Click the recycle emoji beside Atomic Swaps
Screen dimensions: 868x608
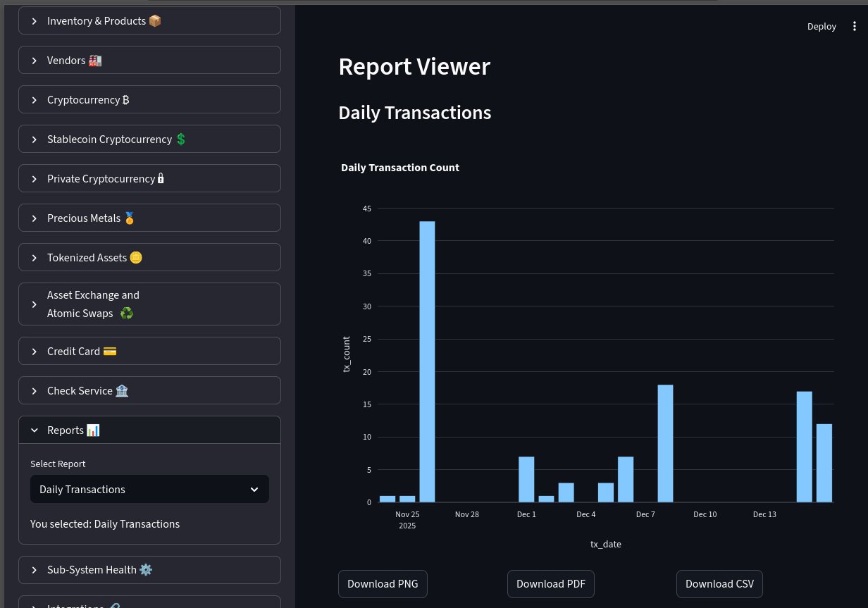pos(127,314)
